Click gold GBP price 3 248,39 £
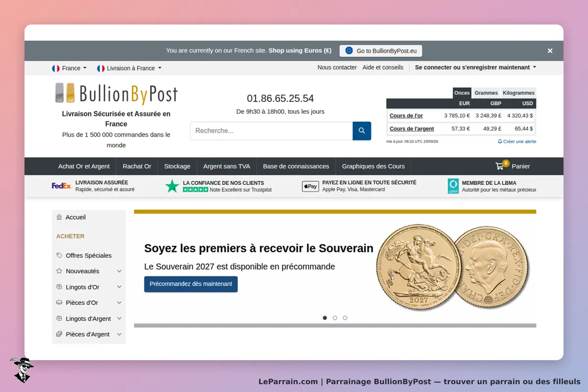This screenshot has height=392, width=588. [489, 116]
